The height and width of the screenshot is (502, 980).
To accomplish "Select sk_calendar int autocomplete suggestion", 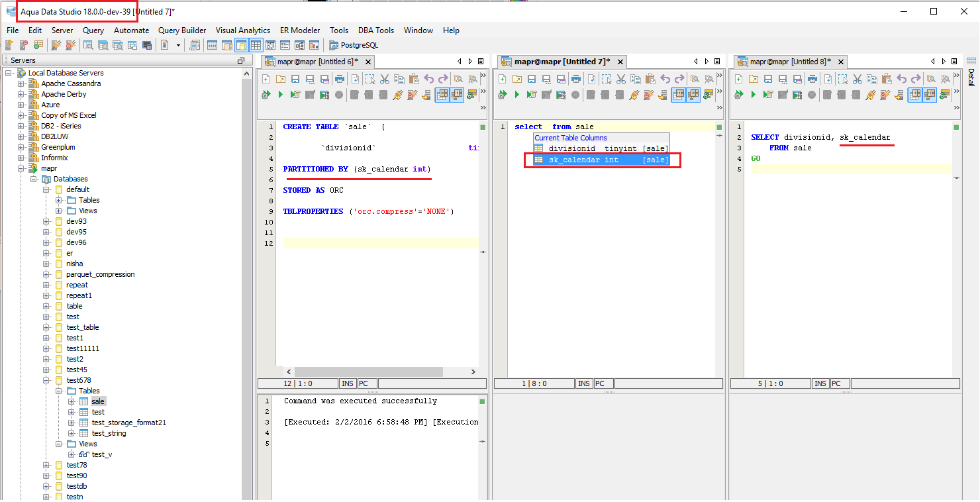I will click(601, 160).
